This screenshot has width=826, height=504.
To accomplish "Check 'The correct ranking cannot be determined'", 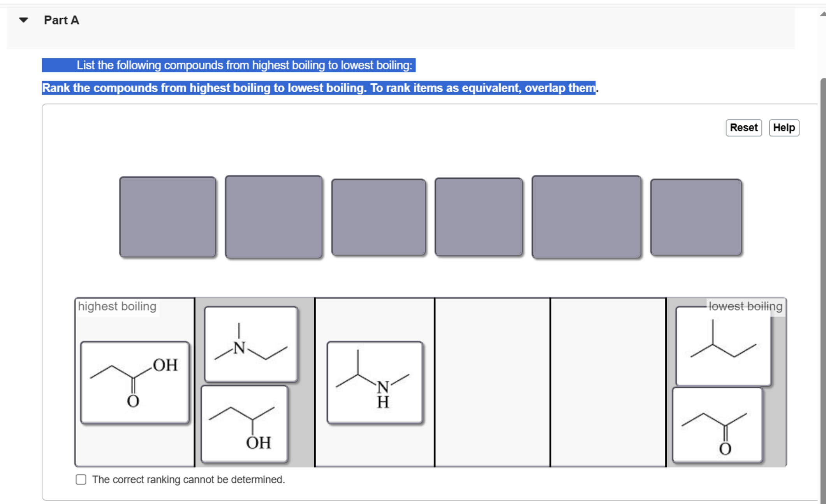I will [81, 479].
